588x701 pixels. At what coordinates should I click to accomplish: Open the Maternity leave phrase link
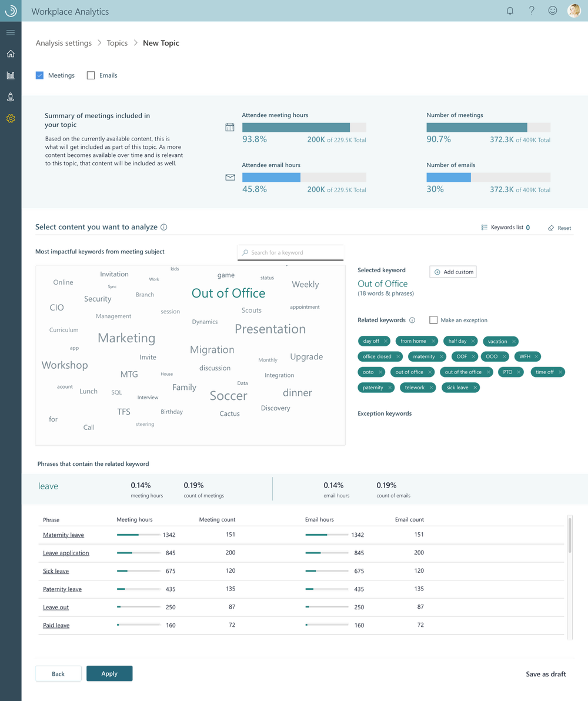pos(62,535)
